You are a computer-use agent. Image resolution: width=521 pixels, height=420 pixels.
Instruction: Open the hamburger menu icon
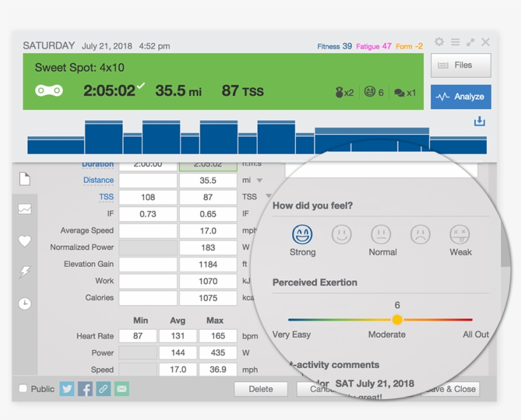455,42
